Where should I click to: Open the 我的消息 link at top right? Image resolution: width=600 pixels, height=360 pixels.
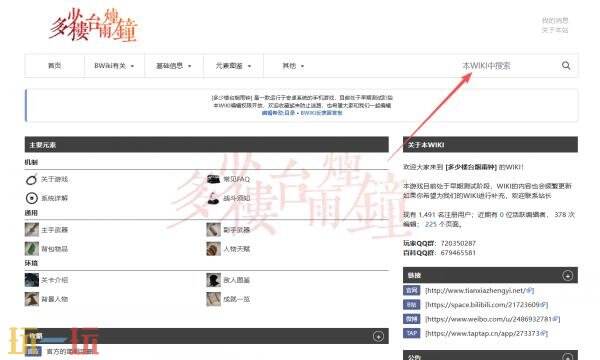pos(555,20)
